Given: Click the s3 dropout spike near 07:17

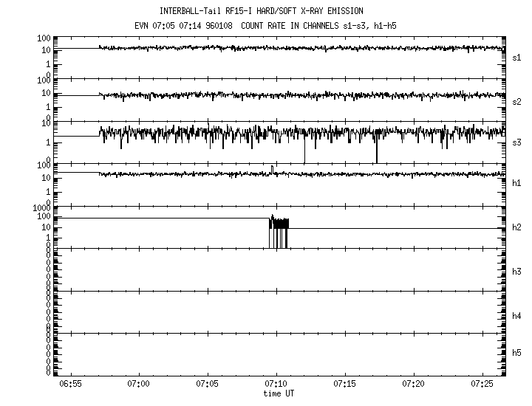Looking at the screenshot, I should coord(376,151).
